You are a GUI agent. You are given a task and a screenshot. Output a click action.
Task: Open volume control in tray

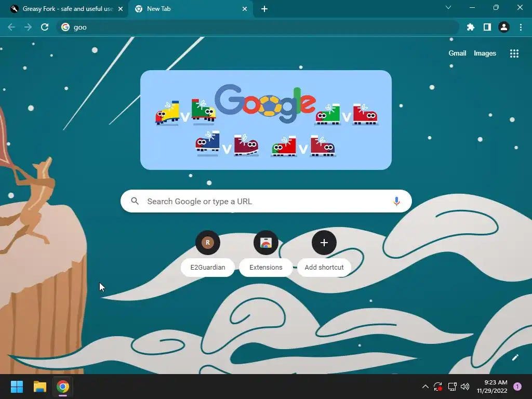465,387
